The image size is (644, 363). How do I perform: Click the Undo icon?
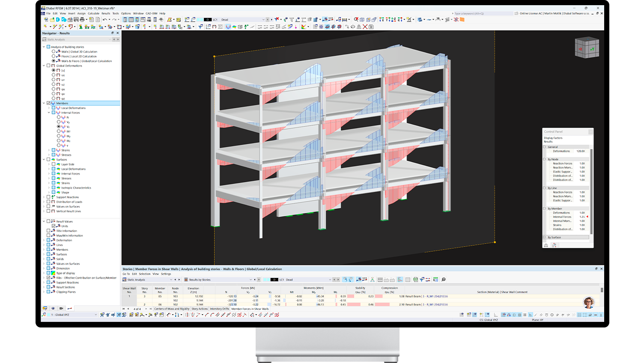(104, 20)
